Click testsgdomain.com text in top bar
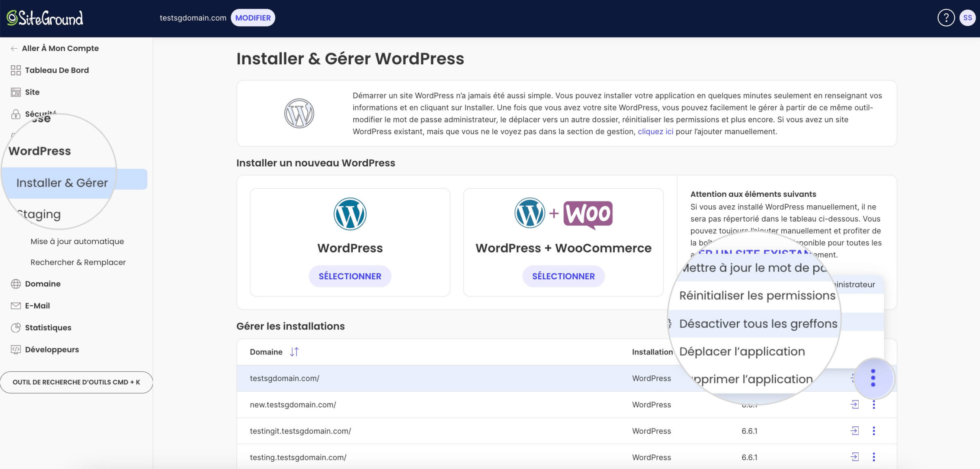Image resolution: width=980 pixels, height=469 pixels. [193, 18]
